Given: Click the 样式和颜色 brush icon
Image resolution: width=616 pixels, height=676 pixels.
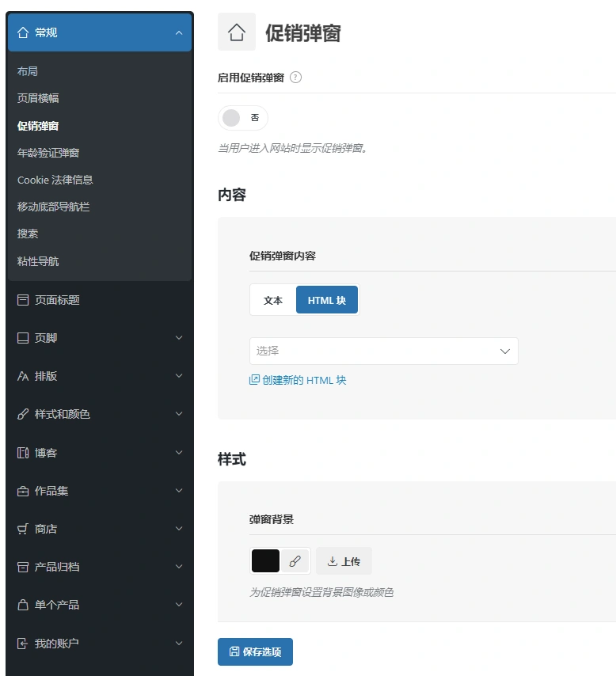Looking at the screenshot, I should [x=23, y=414].
